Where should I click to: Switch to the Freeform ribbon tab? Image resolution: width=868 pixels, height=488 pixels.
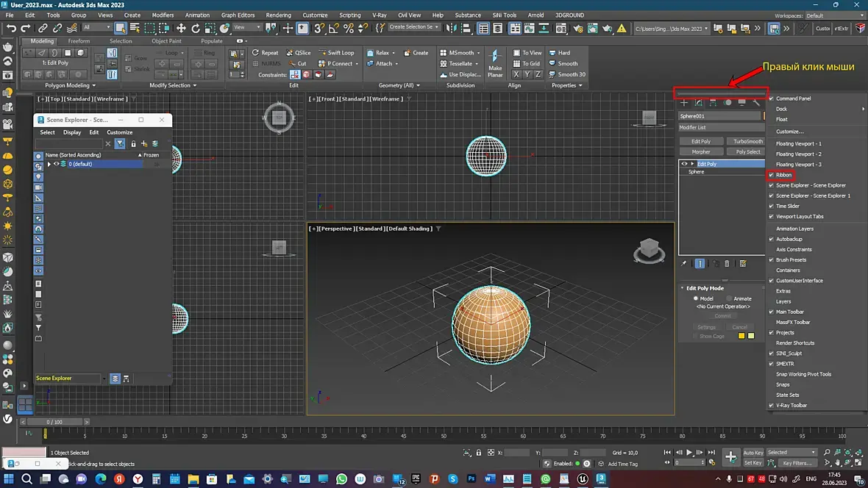pos(79,41)
